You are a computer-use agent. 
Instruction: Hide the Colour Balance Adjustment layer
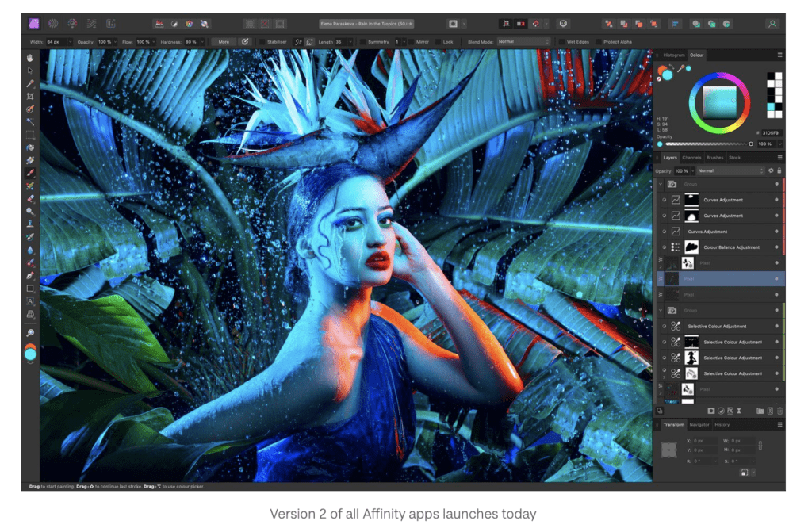(x=665, y=247)
